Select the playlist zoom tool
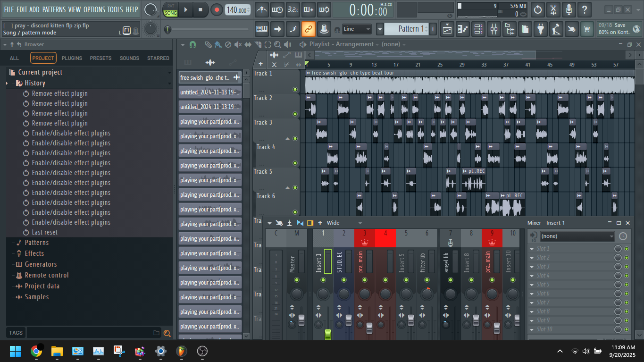Viewport: 644px width, 362px height. pos(277,44)
